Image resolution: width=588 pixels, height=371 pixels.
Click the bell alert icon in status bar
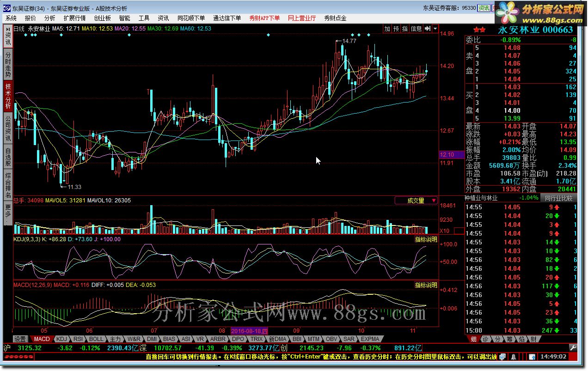513,357
